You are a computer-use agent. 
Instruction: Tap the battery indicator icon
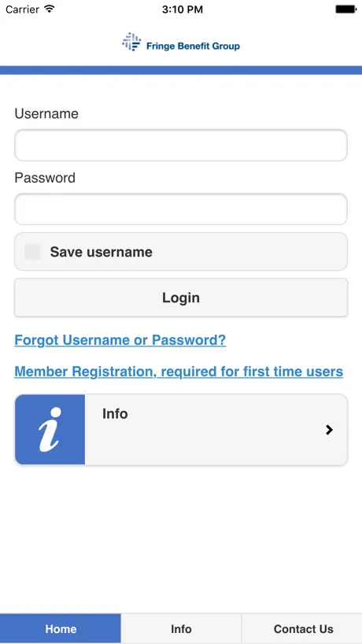click(345, 9)
